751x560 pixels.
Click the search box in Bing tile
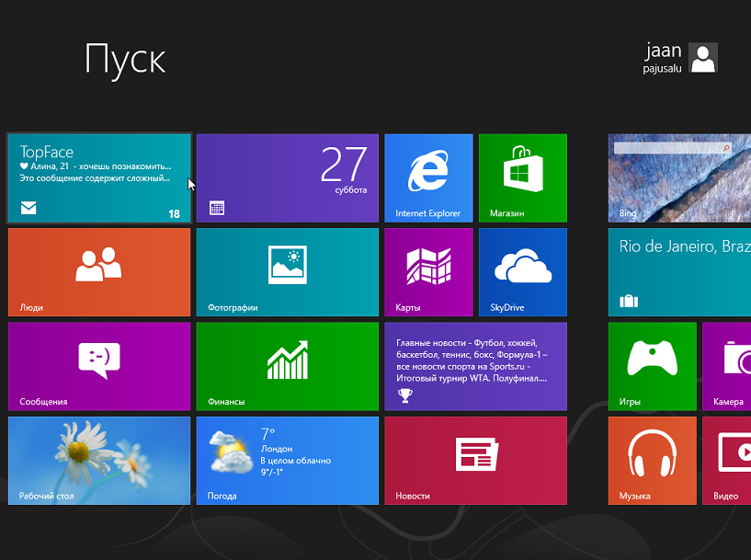click(673, 148)
